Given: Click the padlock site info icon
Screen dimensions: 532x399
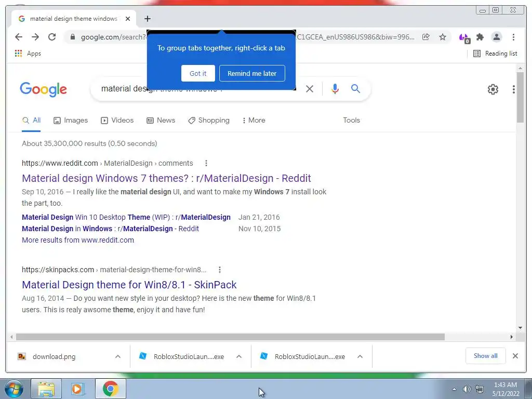Looking at the screenshot, I should tap(72, 37).
